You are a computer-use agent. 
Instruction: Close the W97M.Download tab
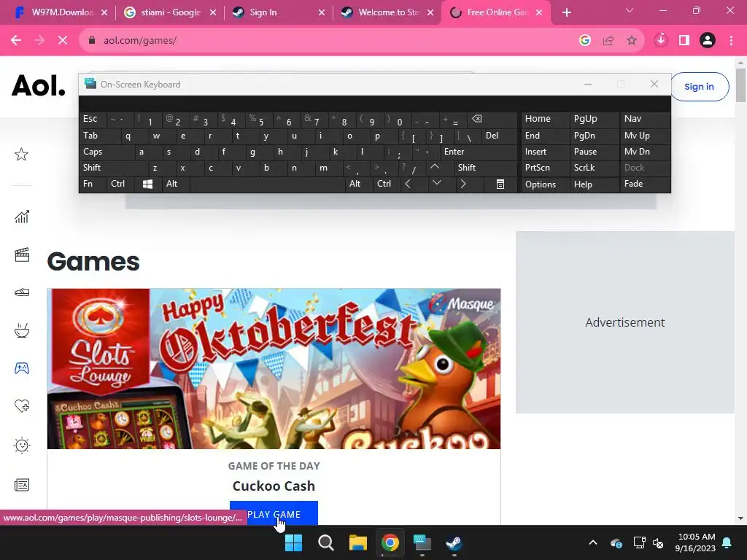[x=104, y=13]
